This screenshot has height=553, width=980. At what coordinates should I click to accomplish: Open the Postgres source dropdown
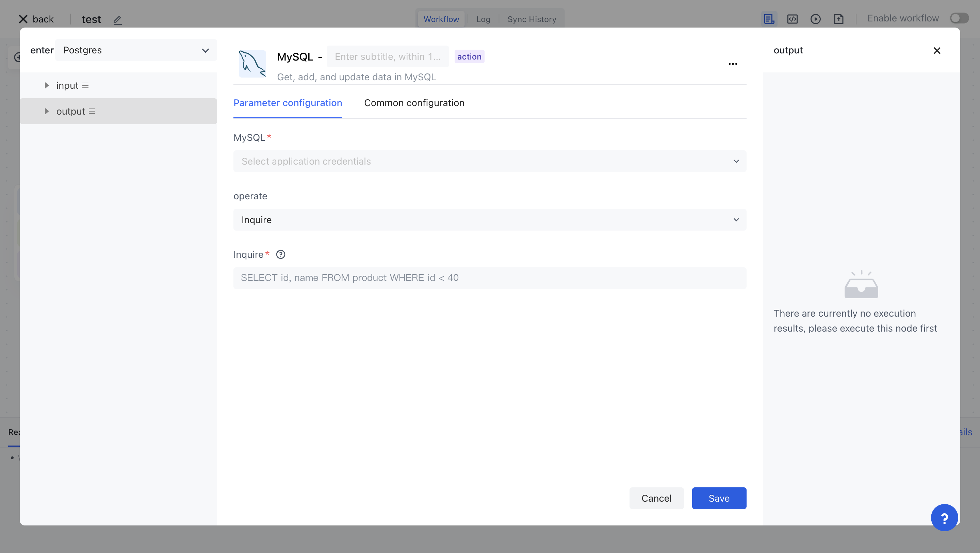point(136,50)
